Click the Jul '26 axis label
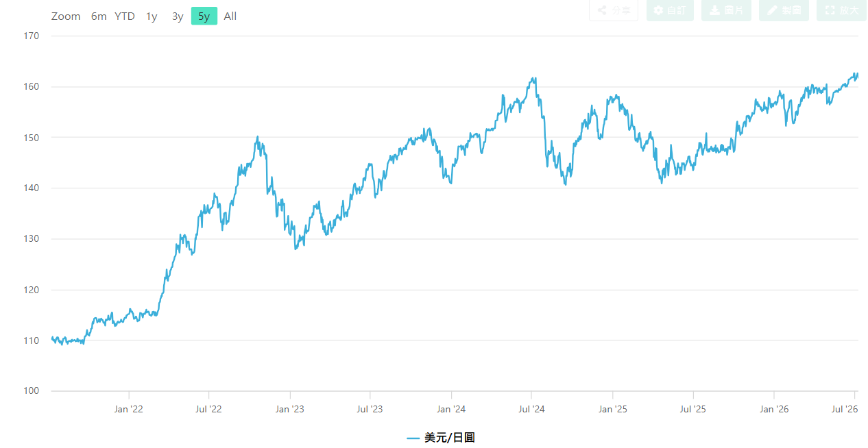 tap(845, 409)
